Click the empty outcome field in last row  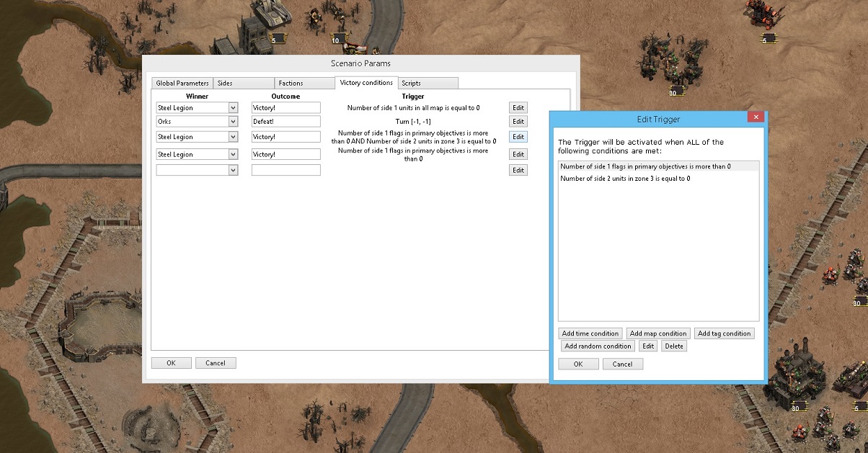click(x=285, y=171)
